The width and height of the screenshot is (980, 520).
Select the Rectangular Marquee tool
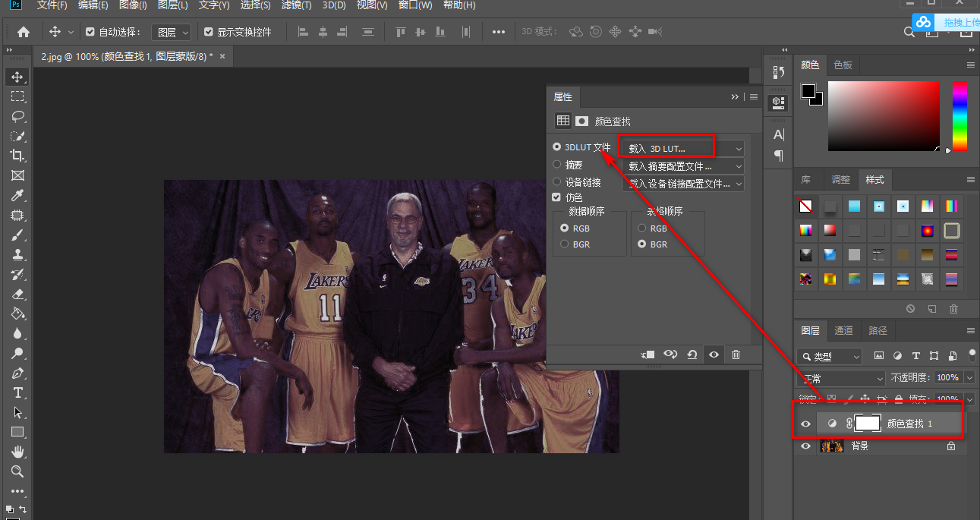(x=17, y=96)
